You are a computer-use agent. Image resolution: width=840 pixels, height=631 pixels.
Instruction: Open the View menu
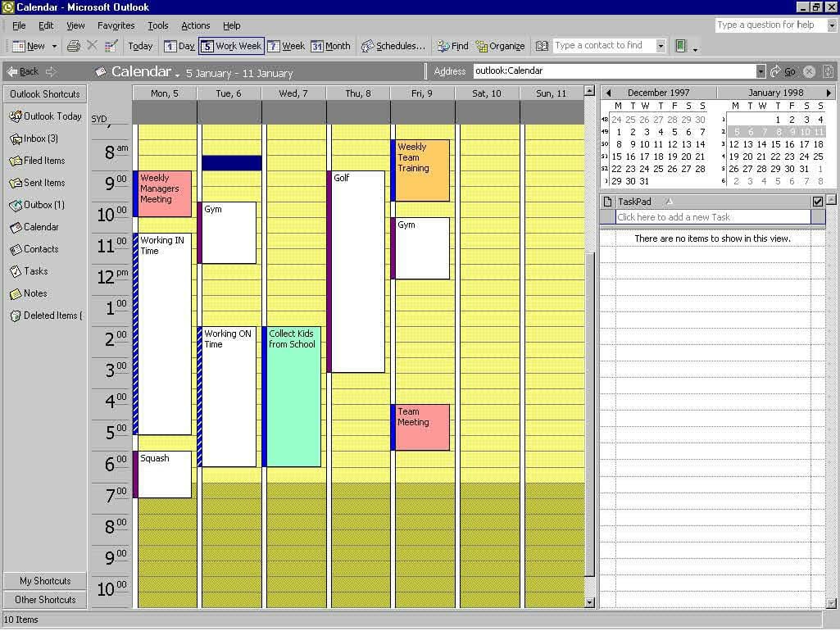tap(75, 25)
